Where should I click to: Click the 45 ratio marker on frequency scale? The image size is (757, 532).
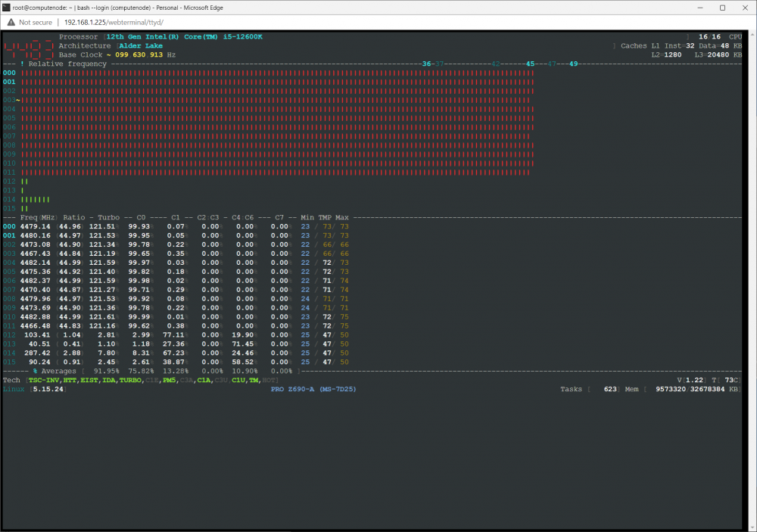[x=530, y=64]
